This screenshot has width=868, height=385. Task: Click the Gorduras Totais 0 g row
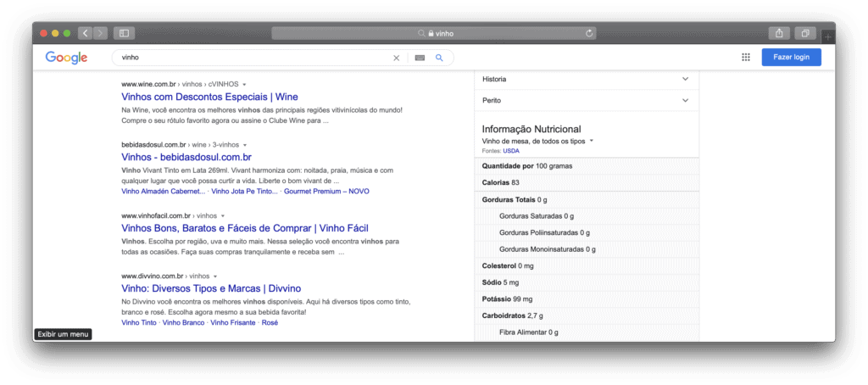[587, 199]
